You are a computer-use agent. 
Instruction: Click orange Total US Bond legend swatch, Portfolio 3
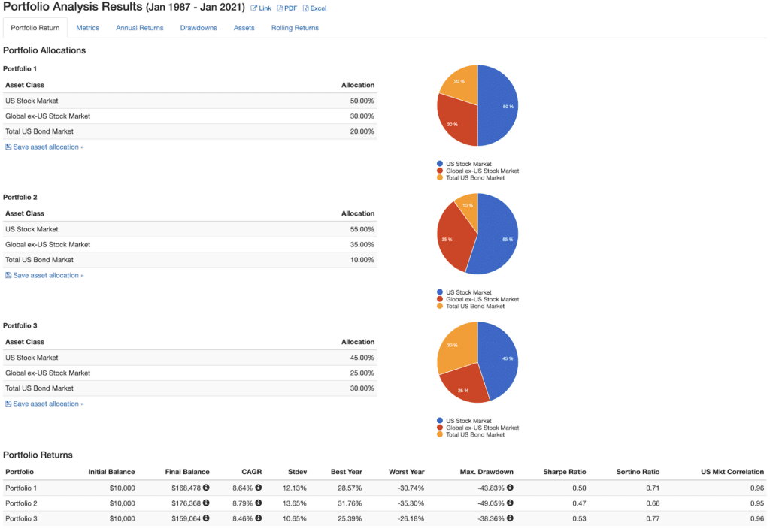(440, 435)
